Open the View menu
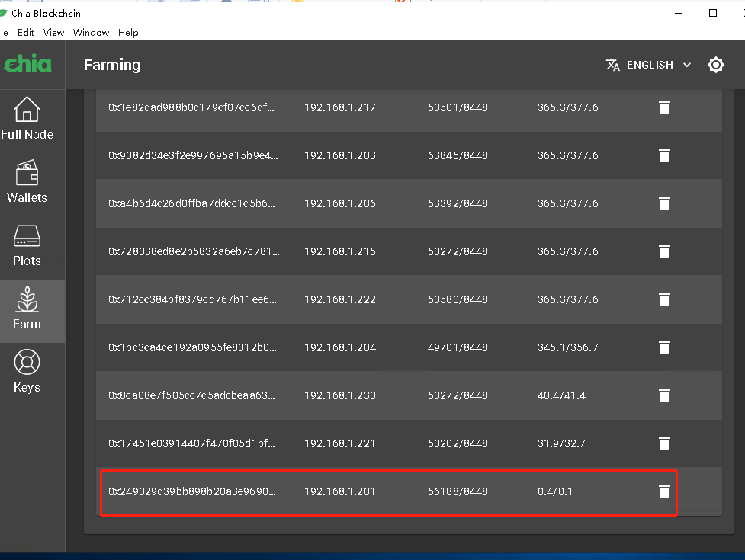This screenshot has height=560, width=745. click(x=53, y=32)
